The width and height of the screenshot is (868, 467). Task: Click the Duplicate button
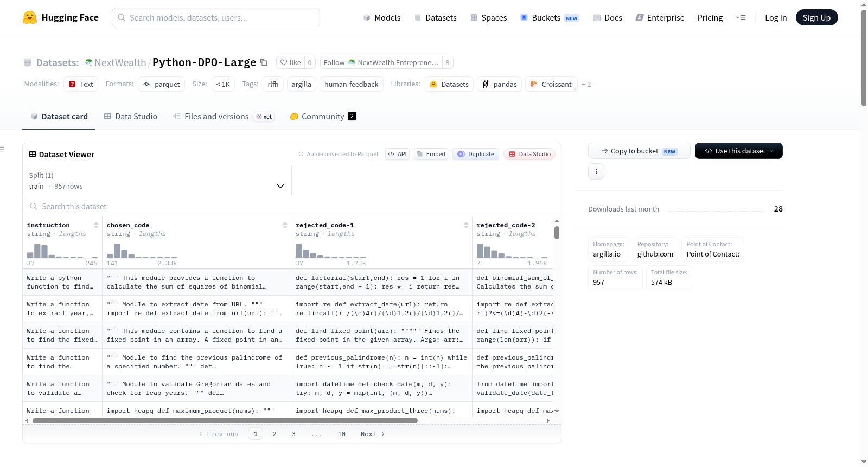476,154
